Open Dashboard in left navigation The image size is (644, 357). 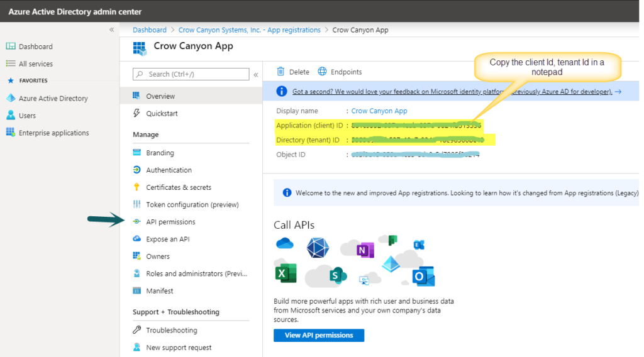[36, 47]
